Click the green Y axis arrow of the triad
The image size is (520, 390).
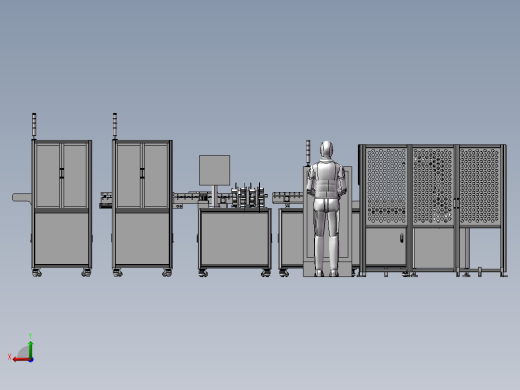[31, 350]
